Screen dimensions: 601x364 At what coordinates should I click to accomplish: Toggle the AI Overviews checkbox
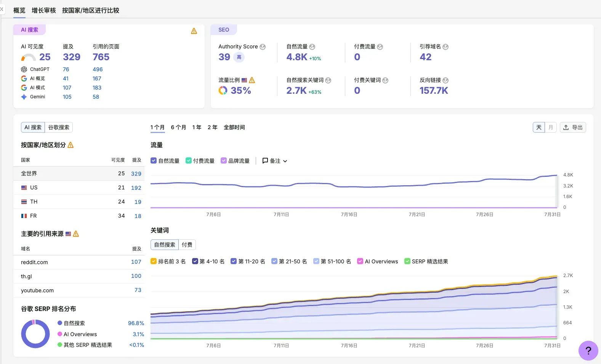coord(360,261)
